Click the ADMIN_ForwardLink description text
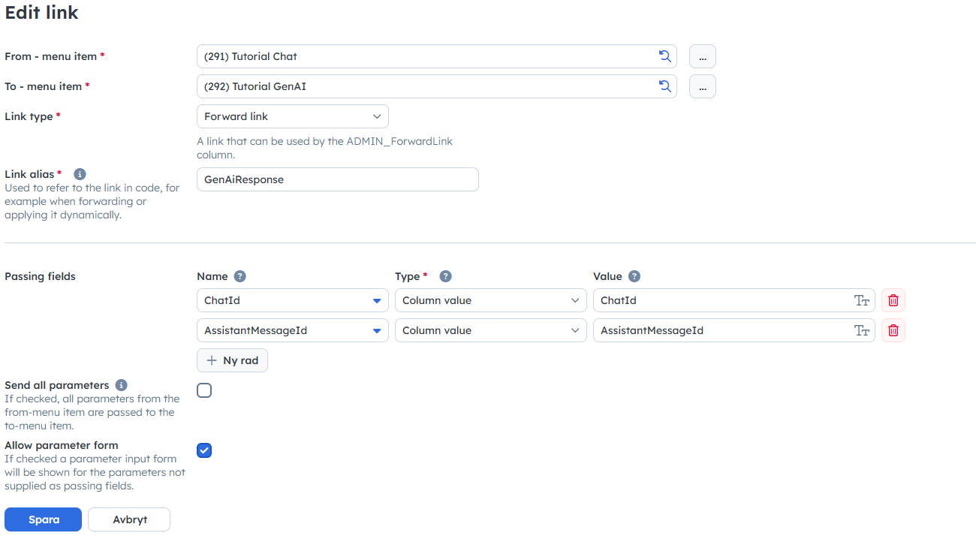 click(325, 148)
